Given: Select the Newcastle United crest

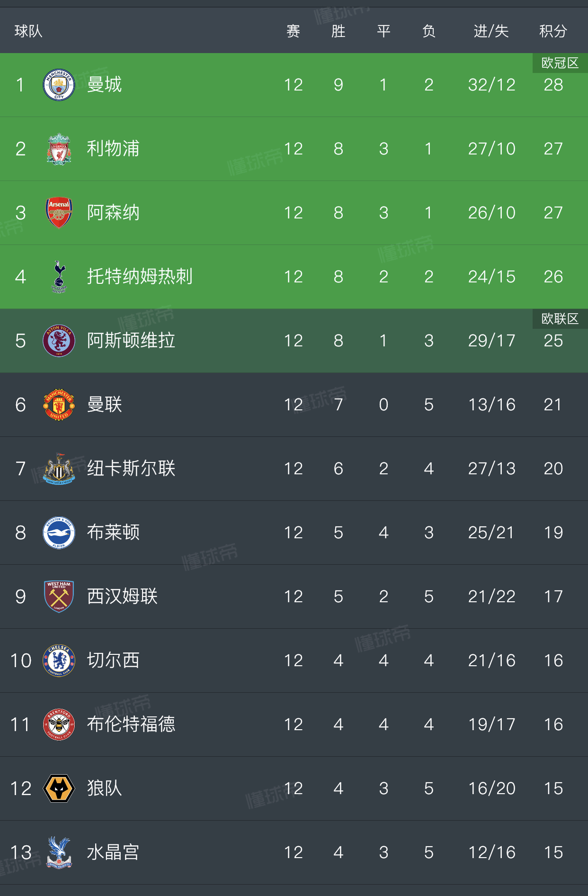Looking at the screenshot, I should (59, 469).
